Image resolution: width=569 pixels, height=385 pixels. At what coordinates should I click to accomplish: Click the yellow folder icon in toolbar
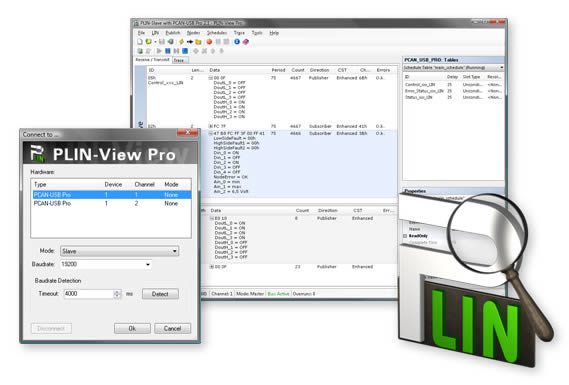tap(198, 42)
